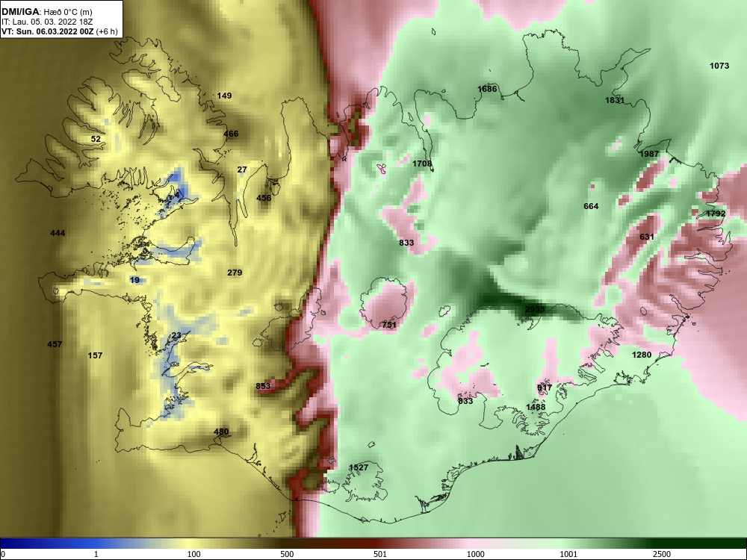Screen dimensions: 747x560
Task: Select the 664 height value
Action: (591, 206)
